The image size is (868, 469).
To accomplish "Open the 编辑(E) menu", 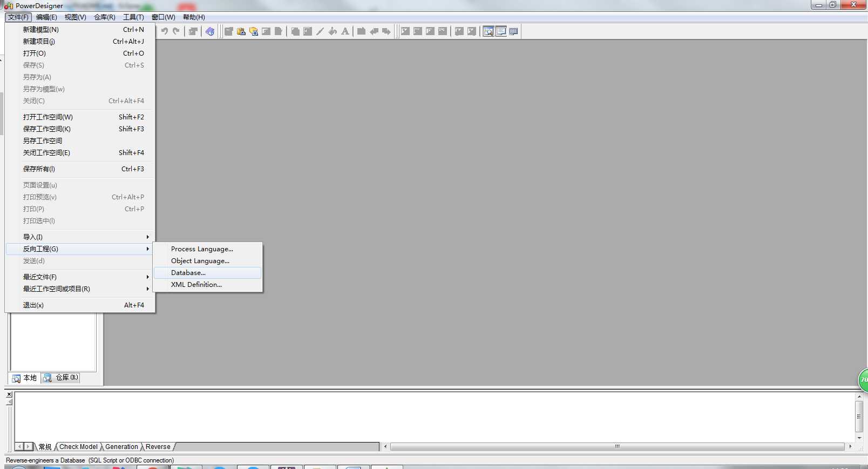I will (46, 17).
